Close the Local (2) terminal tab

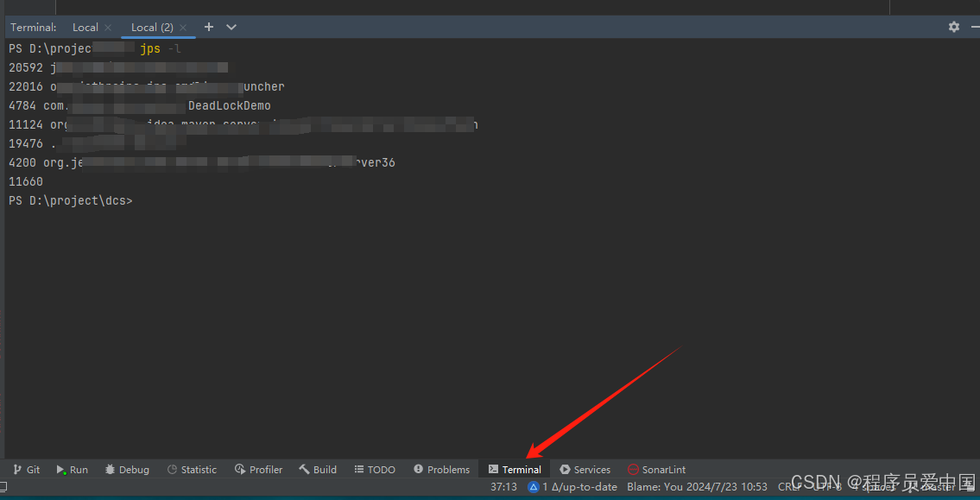click(x=182, y=28)
